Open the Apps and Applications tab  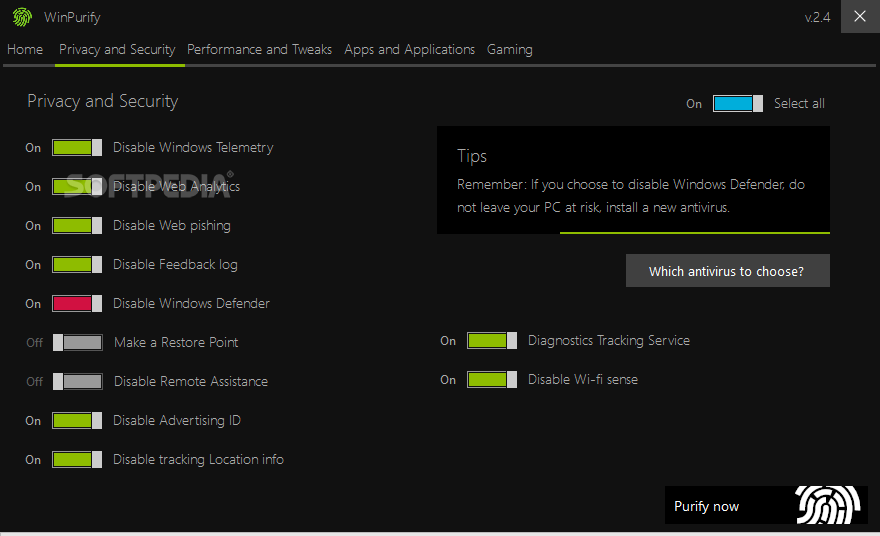coord(410,49)
